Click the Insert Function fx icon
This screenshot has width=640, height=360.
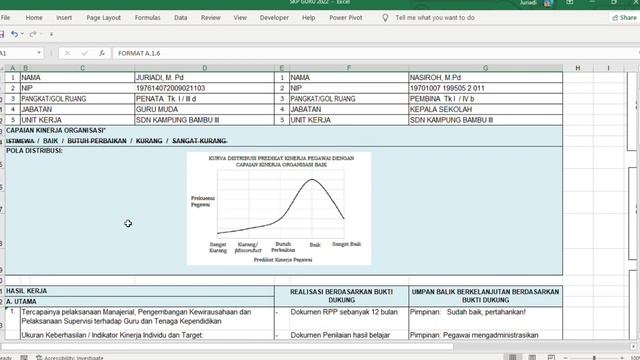point(102,53)
